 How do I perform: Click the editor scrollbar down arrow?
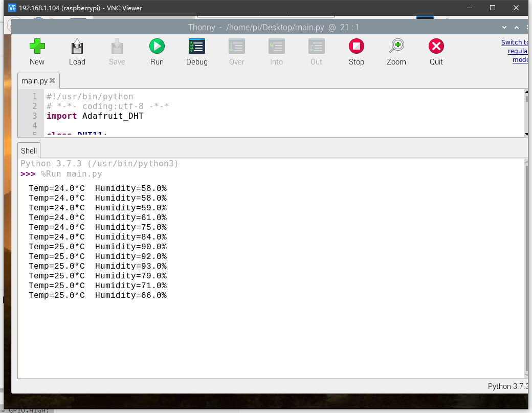[526, 135]
